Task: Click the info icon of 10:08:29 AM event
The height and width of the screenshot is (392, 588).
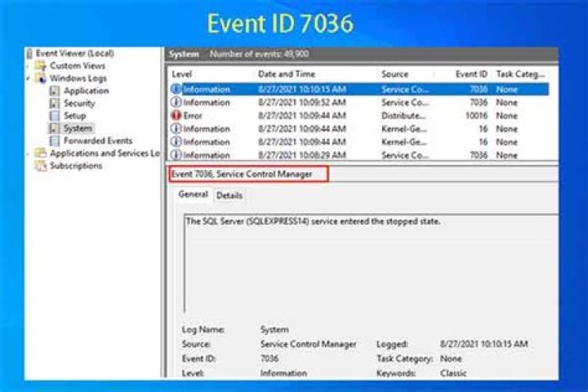Action: pyautogui.click(x=176, y=154)
